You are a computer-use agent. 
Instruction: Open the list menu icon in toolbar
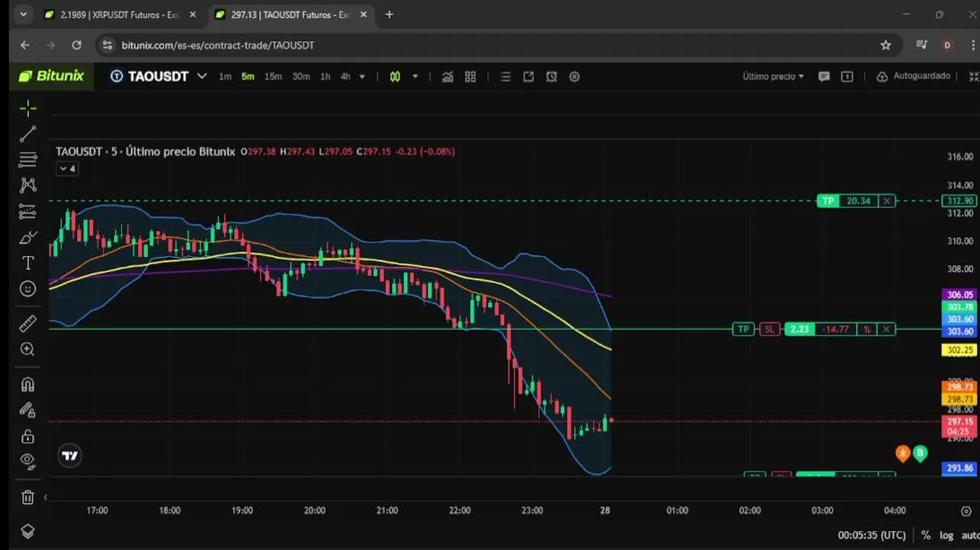505,76
